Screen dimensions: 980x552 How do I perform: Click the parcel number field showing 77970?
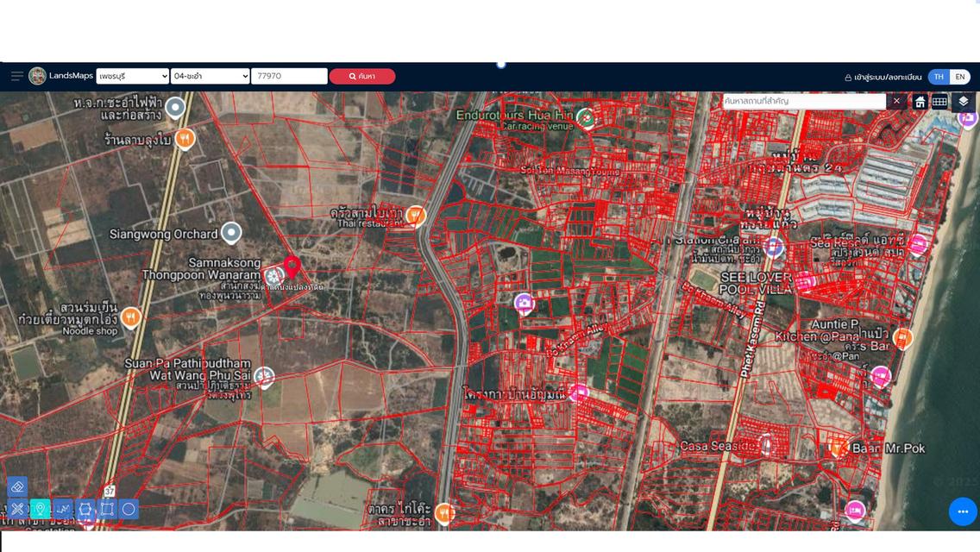coord(289,76)
